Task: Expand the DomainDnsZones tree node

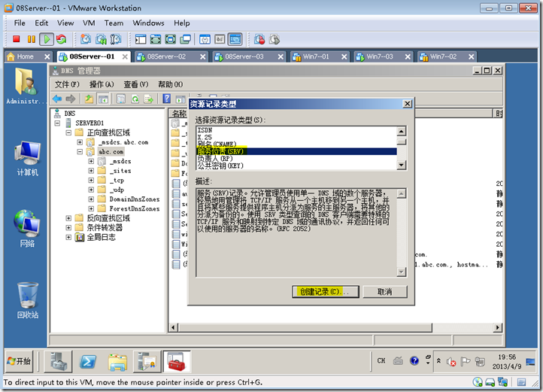Action: [x=91, y=199]
